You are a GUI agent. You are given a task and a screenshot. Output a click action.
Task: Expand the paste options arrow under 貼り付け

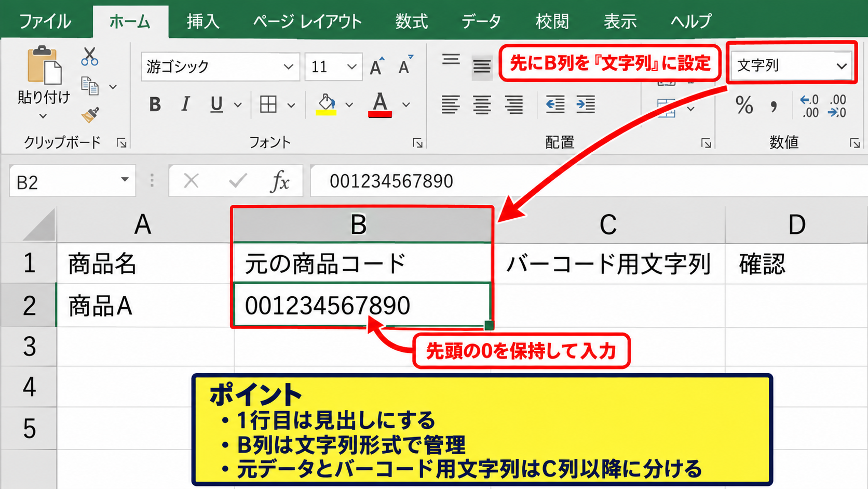[43, 116]
